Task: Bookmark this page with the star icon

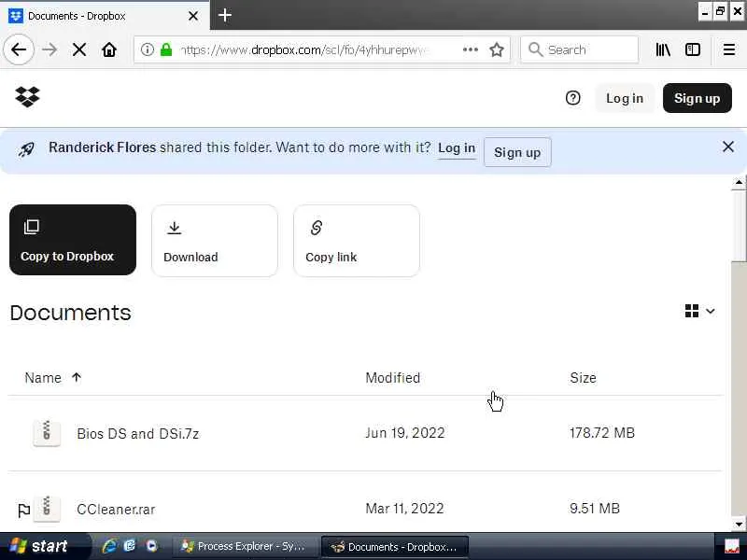Action: point(497,49)
